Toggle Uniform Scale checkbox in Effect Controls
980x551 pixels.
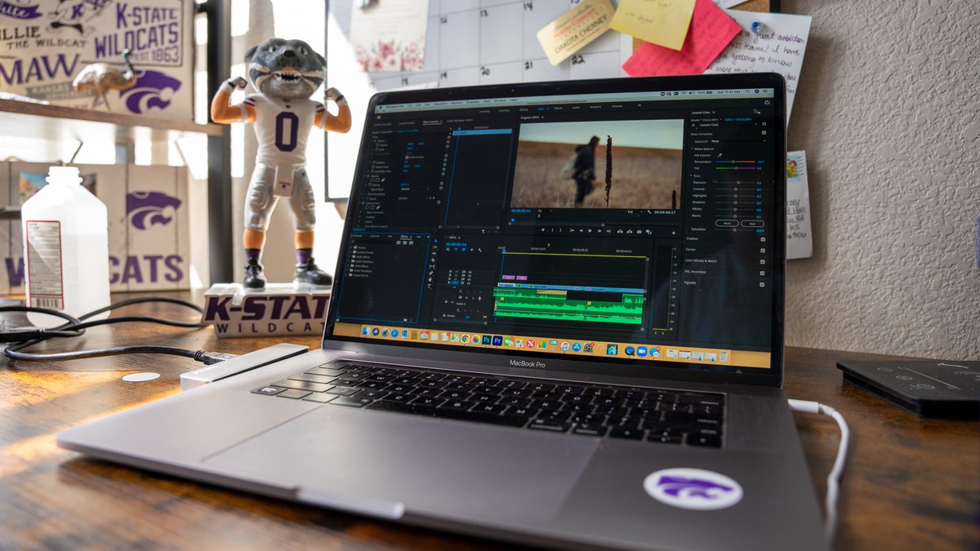coord(407,158)
